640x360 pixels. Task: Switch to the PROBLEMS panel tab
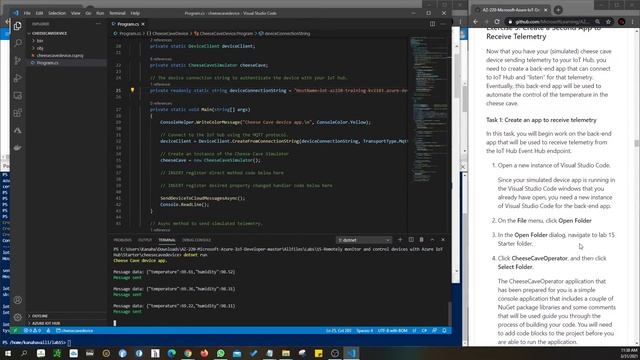122,240
